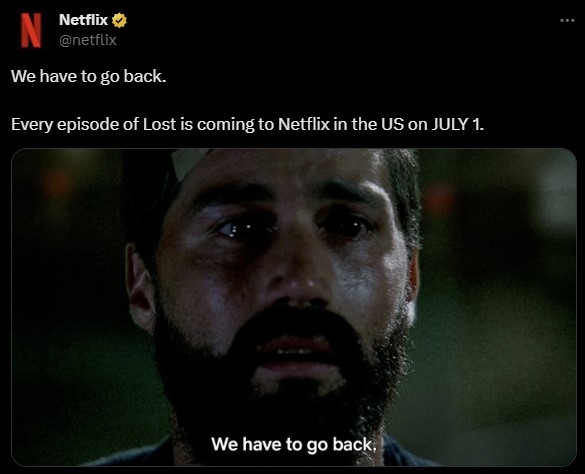Click the word "Netflix" within the tweet sentence
This screenshot has height=474, width=585.
pos(304,124)
